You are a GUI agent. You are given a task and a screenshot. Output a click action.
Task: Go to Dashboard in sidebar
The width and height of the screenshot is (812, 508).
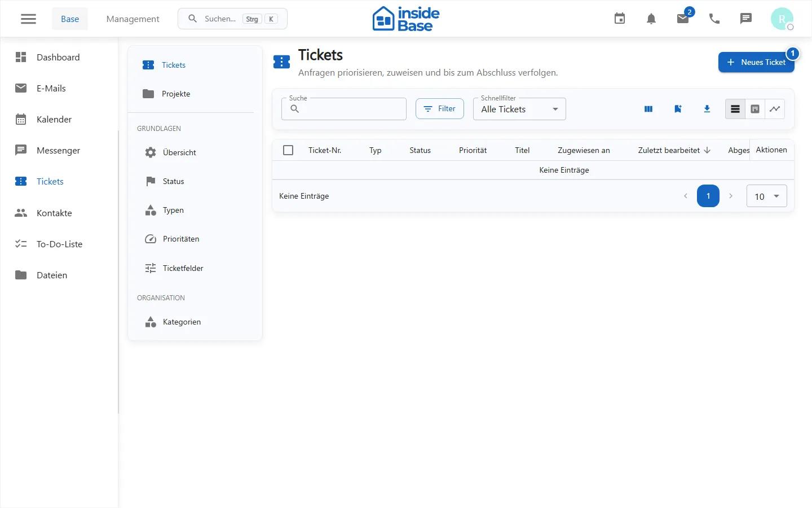tap(59, 57)
